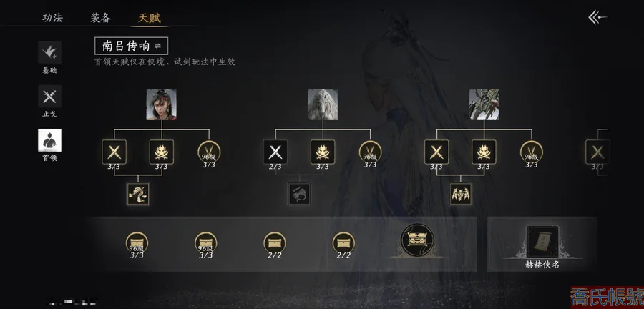
Task: Open the 止戈 crossed swords category
Action: [x=49, y=97]
